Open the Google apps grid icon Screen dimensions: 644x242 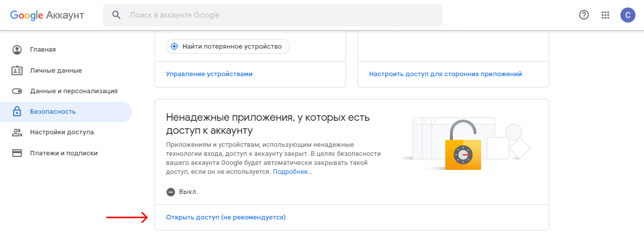coord(605,15)
